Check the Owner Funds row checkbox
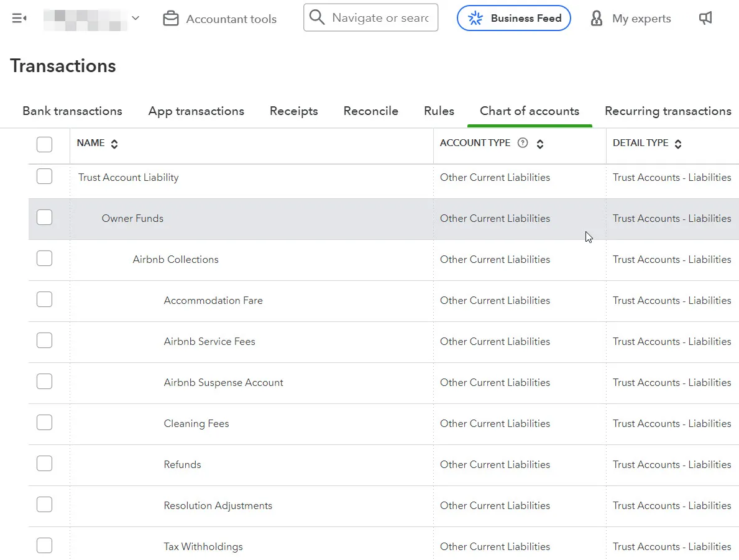This screenshot has height=560, width=739. [x=44, y=218]
